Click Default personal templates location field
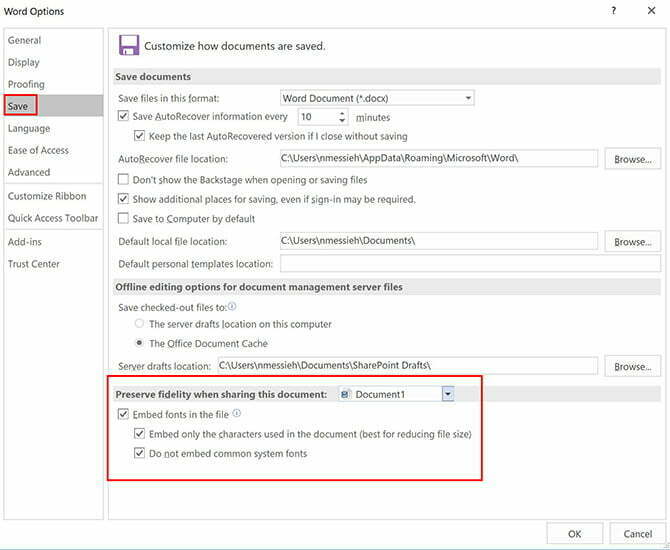 470,263
